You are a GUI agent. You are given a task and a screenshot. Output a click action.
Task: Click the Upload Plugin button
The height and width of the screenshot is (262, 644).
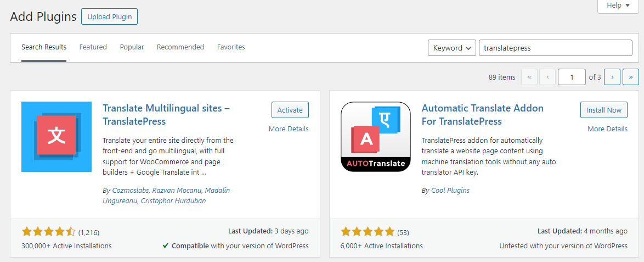109,16
